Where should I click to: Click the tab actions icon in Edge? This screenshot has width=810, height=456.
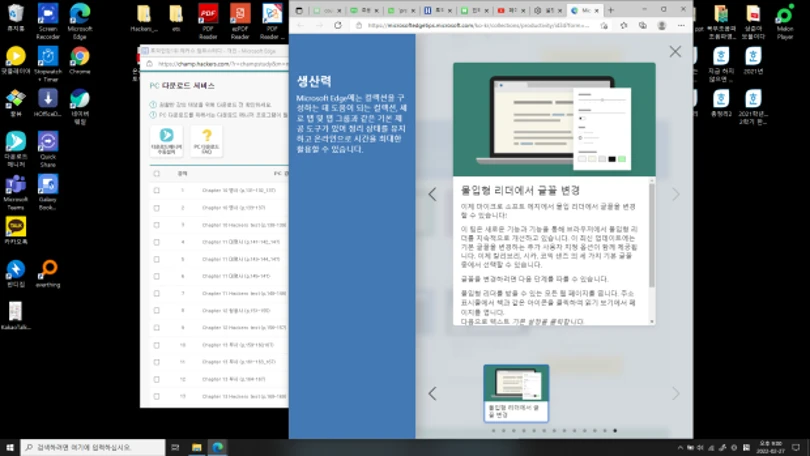coord(299,10)
